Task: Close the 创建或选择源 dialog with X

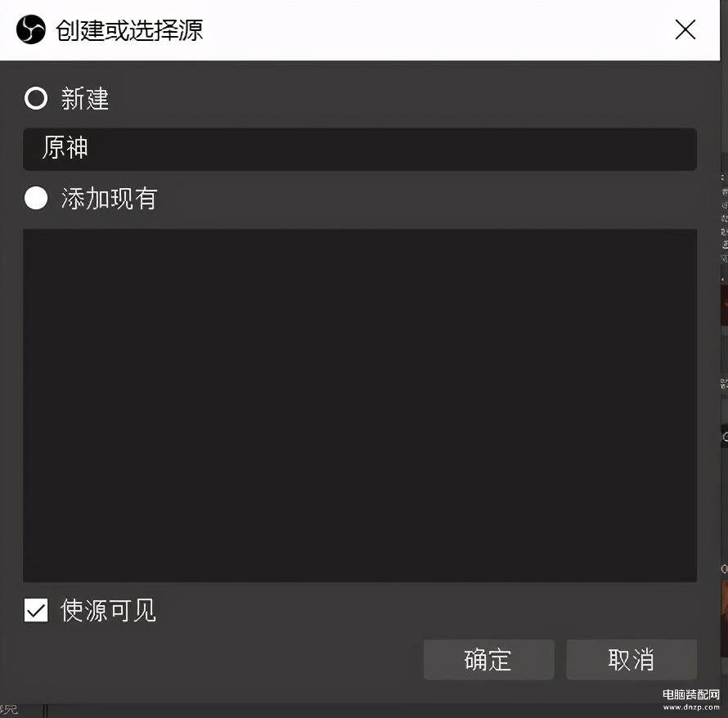Action: (685, 29)
